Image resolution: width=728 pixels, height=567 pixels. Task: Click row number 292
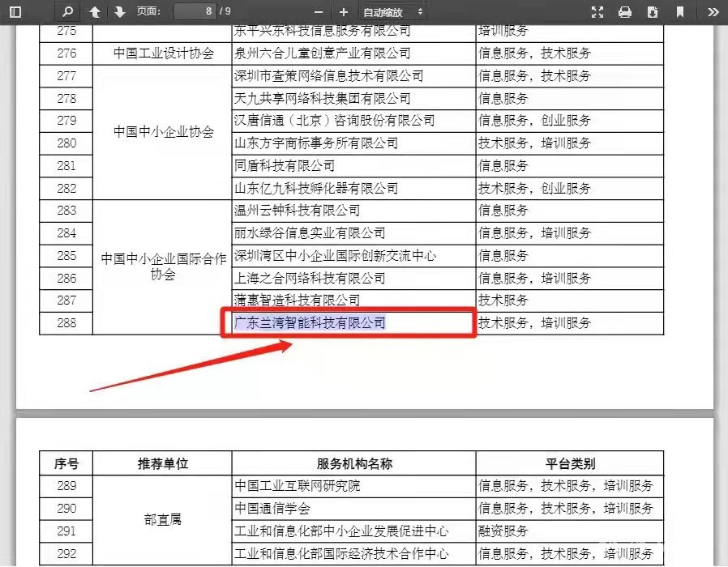point(66,553)
